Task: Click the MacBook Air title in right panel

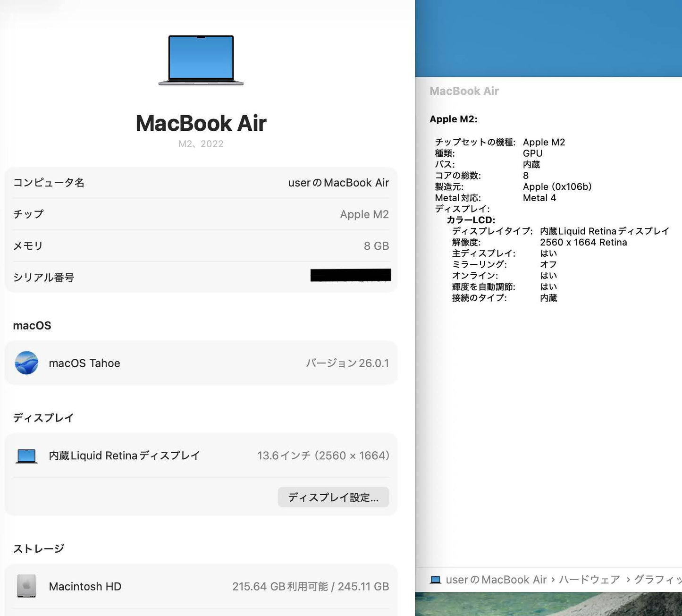Action: coord(464,91)
